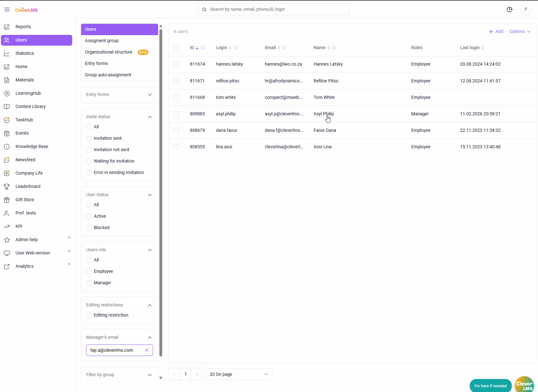Click the Add user button
The width and height of the screenshot is (538, 392).
(496, 31)
